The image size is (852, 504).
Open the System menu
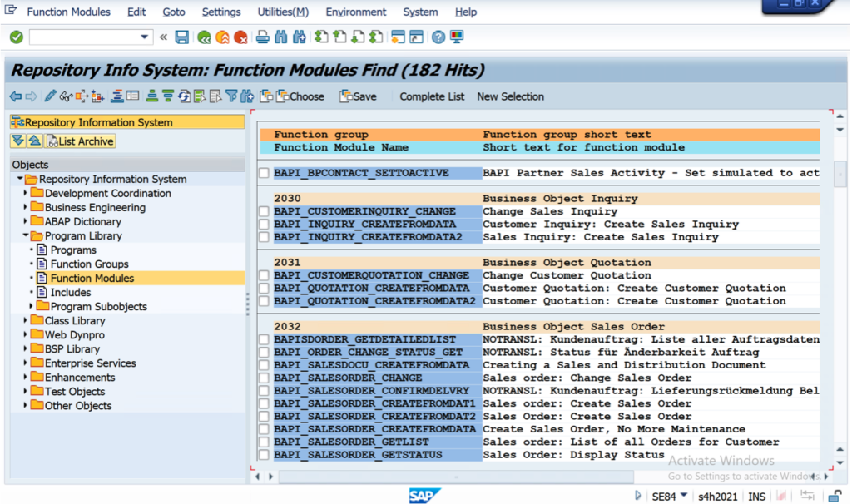(x=420, y=12)
